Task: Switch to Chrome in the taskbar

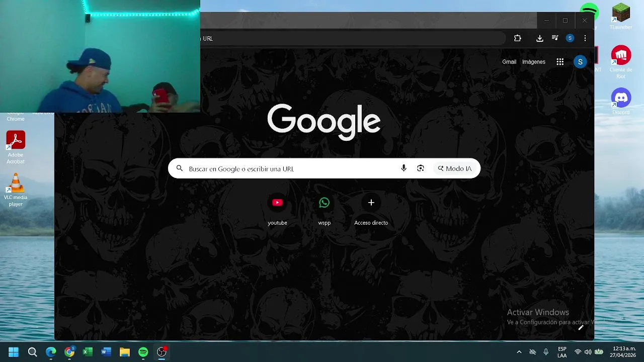Action: tap(69, 352)
